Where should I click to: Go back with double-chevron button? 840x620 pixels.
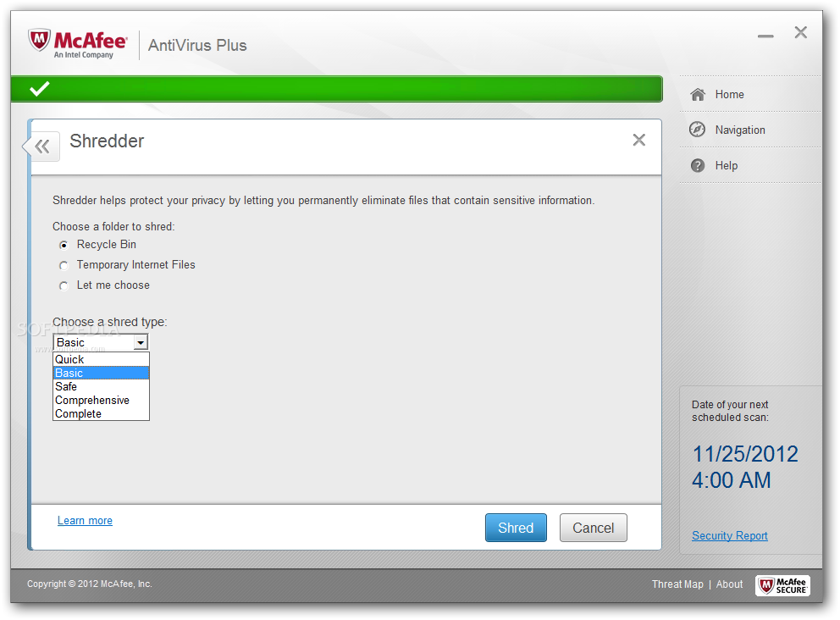tap(42, 147)
